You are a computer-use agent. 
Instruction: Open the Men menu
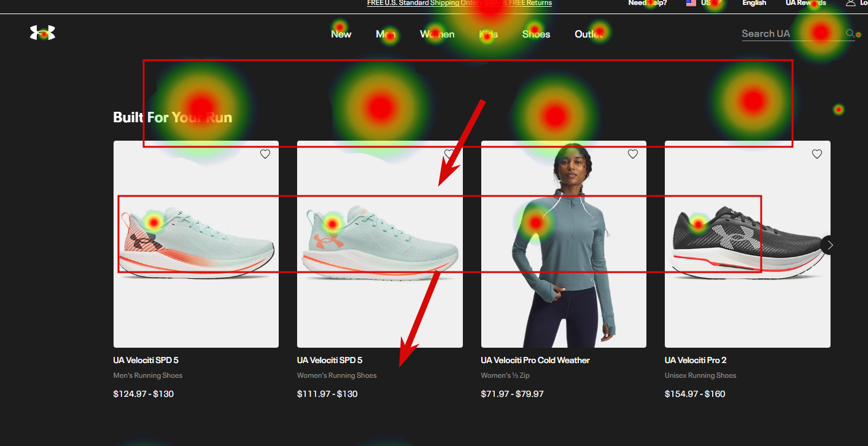[386, 34]
